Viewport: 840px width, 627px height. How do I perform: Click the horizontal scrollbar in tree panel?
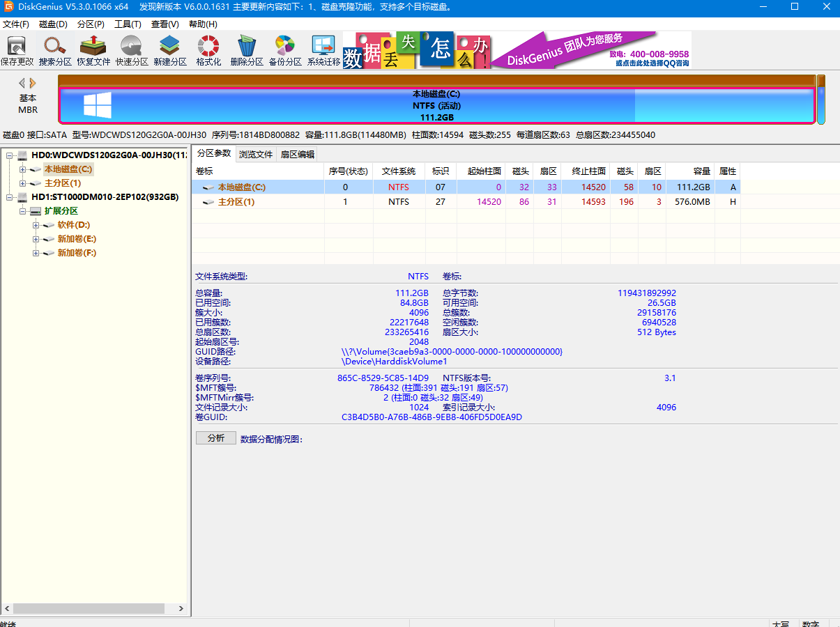[x=89, y=608]
